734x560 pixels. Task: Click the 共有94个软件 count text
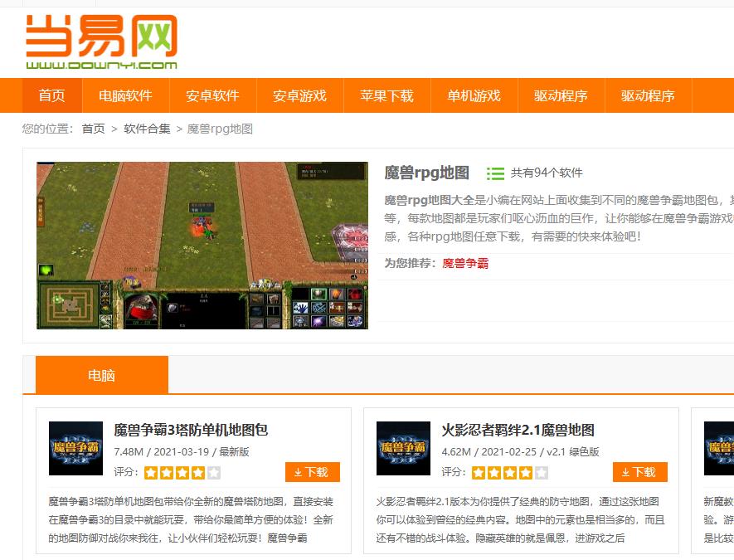[547, 173]
